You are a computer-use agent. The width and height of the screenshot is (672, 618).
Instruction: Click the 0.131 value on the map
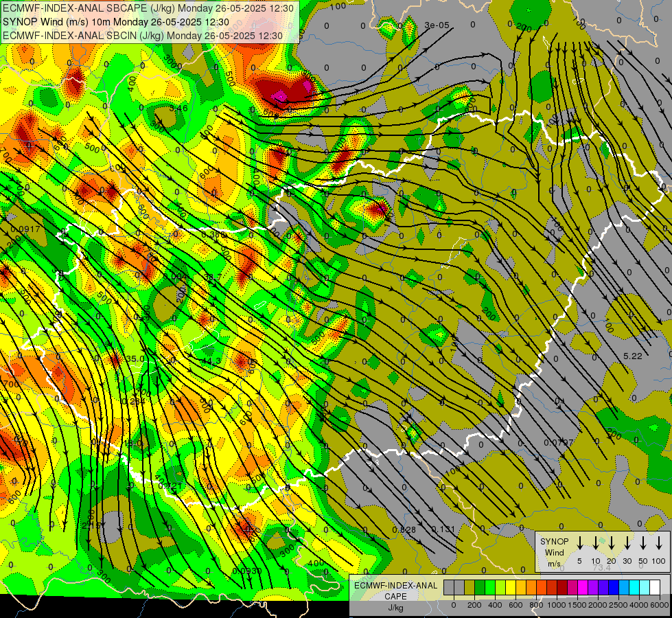[443, 529]
